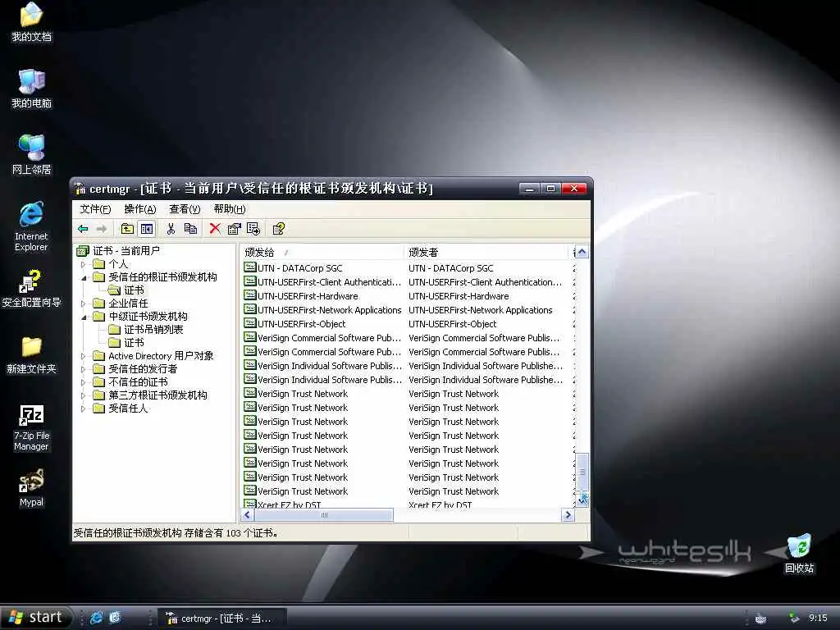Launch Internet Explorer from quick launch

click(97, 618)
